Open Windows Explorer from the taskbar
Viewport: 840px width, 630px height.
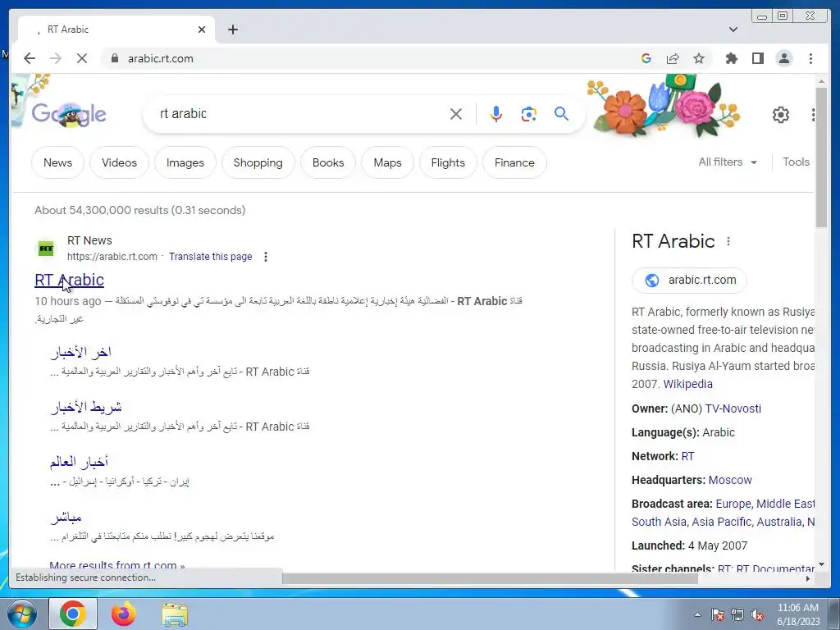(x=175, y=614)
